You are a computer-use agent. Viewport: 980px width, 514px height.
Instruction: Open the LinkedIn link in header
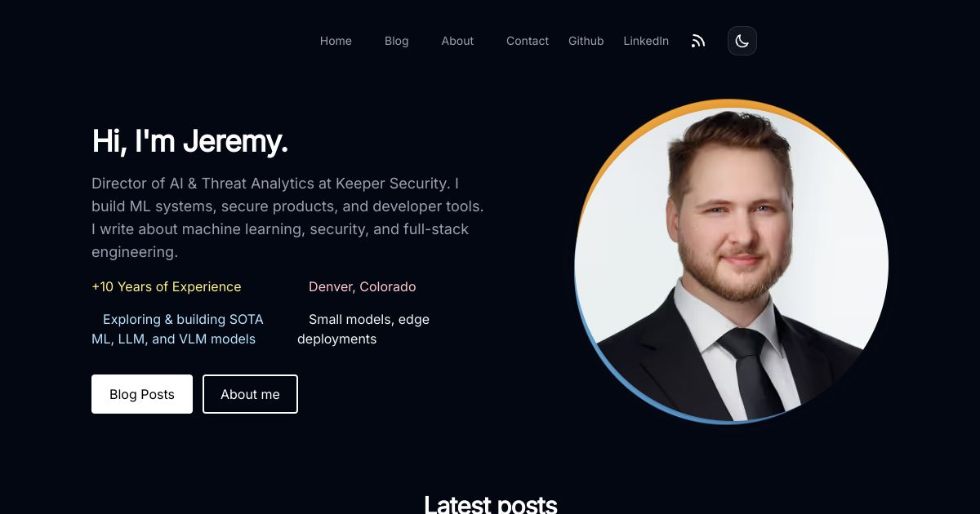coord(646,41)
